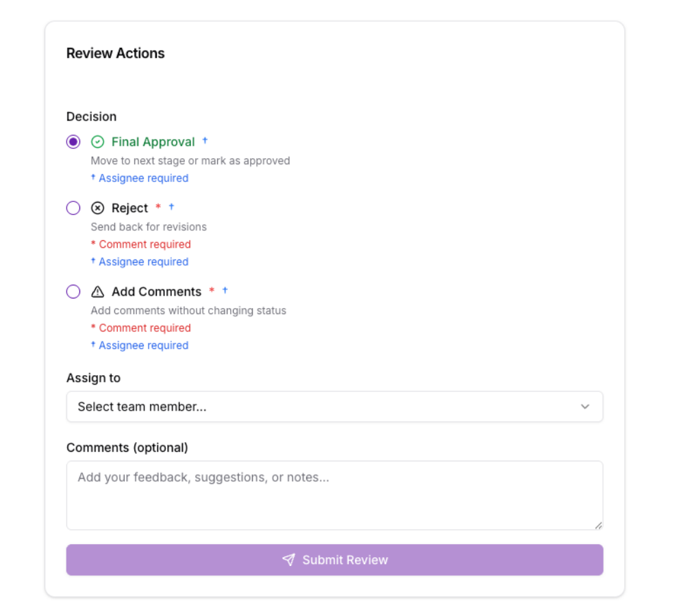Viewport: 685px width, 616px height.
Task: Click the textarea resize handle
Action: [599, 526]
